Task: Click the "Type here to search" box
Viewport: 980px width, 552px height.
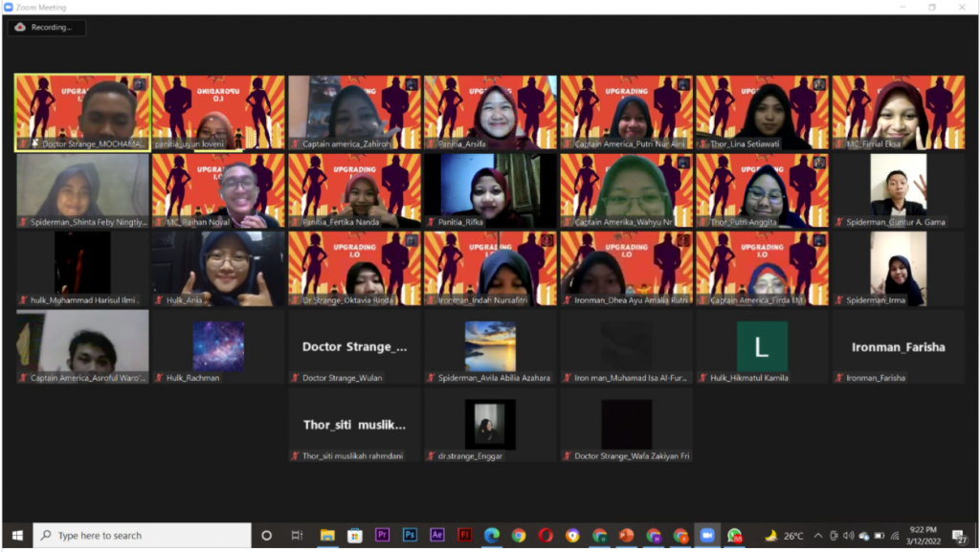Action: [x=144, y=536]
